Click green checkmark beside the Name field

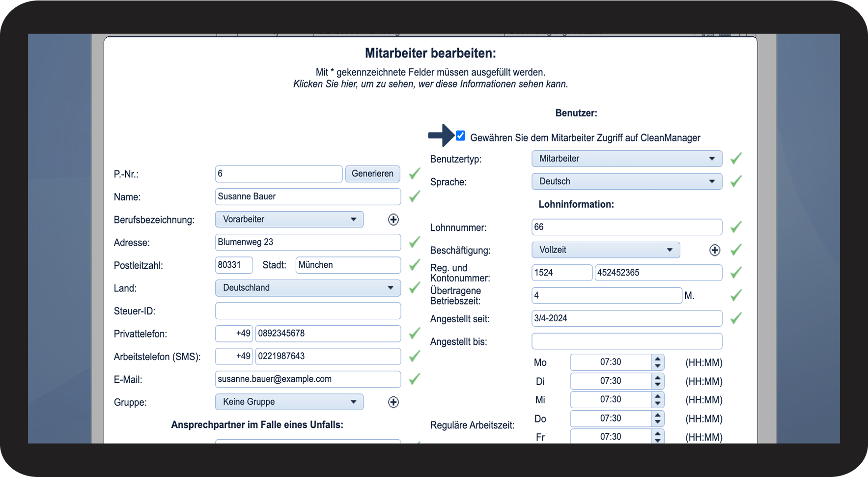coord(415,196)
